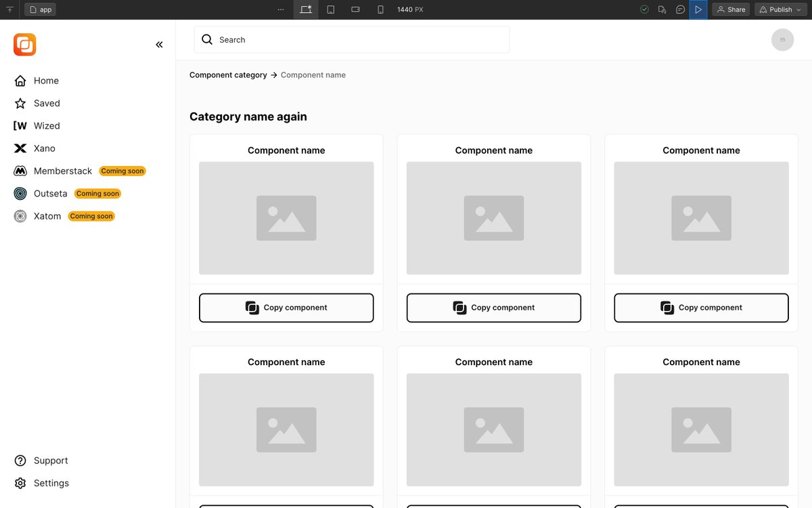Click the top-left collapse toolbar icon
This screenshot has height=508, width=812.
[x=9, y=9]
